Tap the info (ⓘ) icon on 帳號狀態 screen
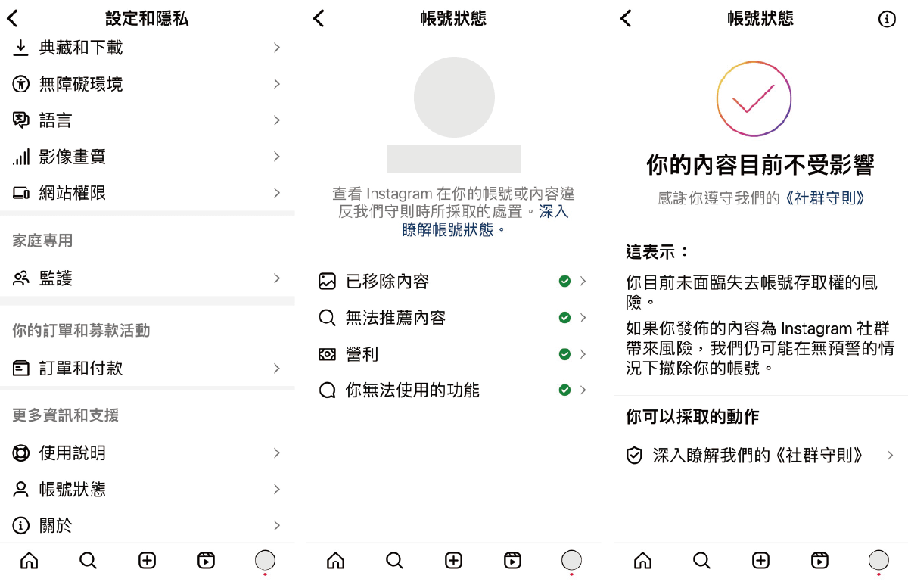 pos(887,18)
